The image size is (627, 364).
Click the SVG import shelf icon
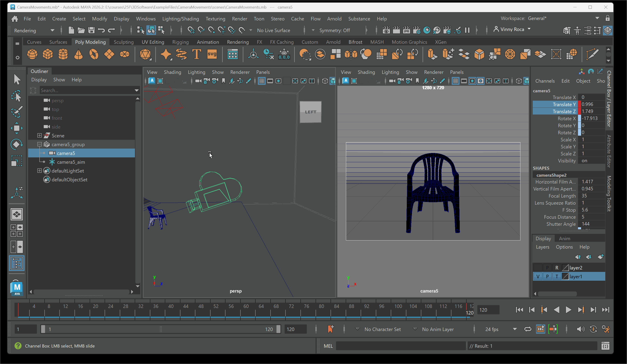212,54
